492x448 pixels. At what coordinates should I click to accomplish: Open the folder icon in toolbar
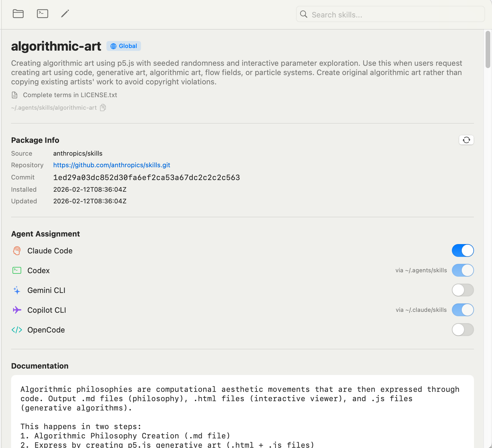[x=18, y=14]
